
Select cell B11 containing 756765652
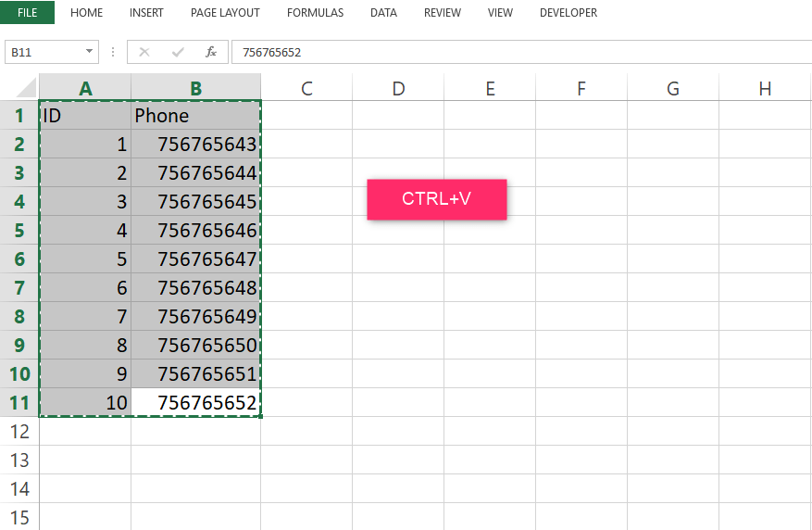195,402
